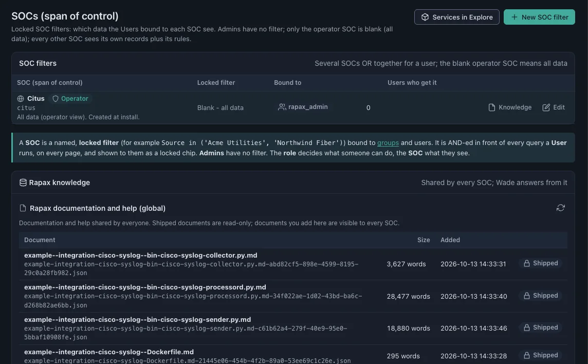Select the cisco-syslog-collector.py.md document title
588x364 pixels.
[x=141, y=255]
